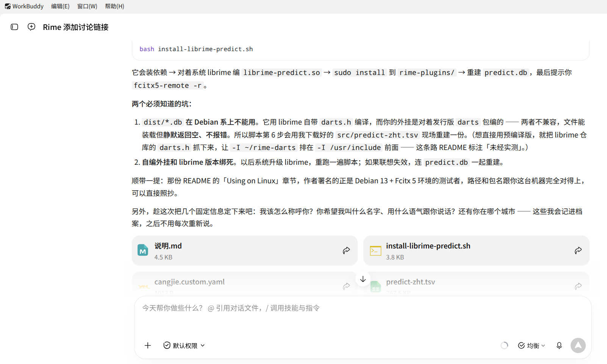Click the terminal script icon of install-librime-predict.sh
This screenshot has height=364, width=607.
(375, 251)
